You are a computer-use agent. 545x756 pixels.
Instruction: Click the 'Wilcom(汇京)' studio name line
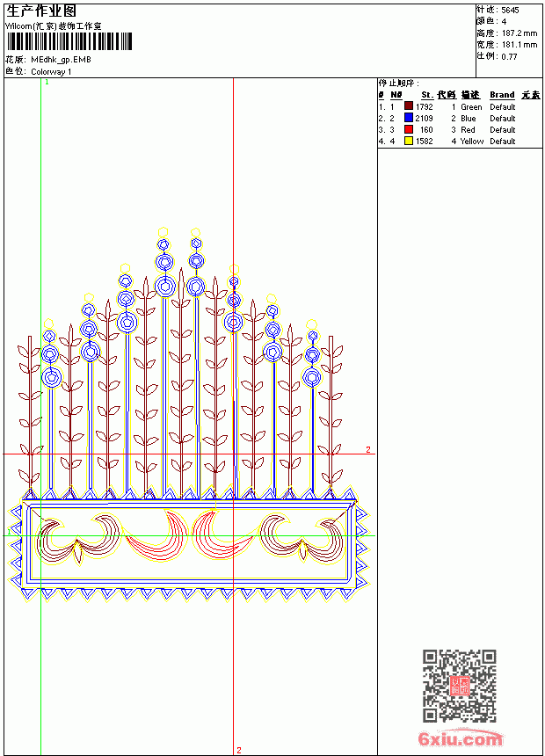pyautogui.click(x=54, y=26)
